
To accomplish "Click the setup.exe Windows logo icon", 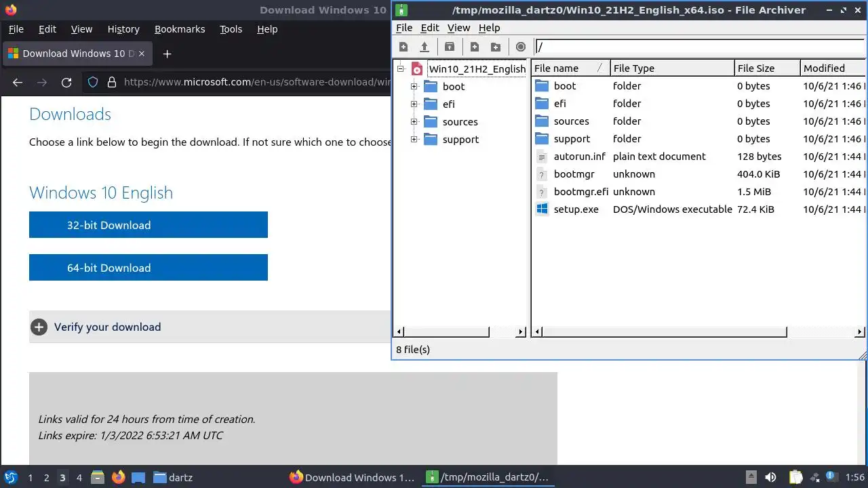I will click(x=541, y=209).
